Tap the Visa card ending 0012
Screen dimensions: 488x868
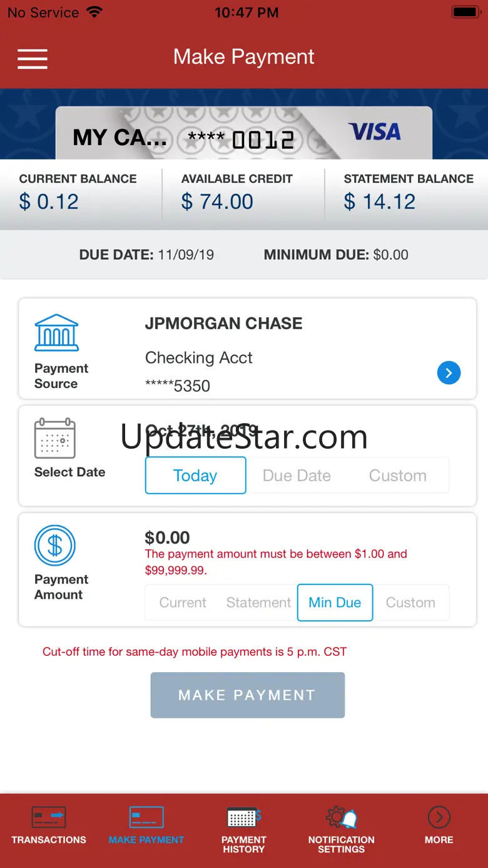[244, 133]
